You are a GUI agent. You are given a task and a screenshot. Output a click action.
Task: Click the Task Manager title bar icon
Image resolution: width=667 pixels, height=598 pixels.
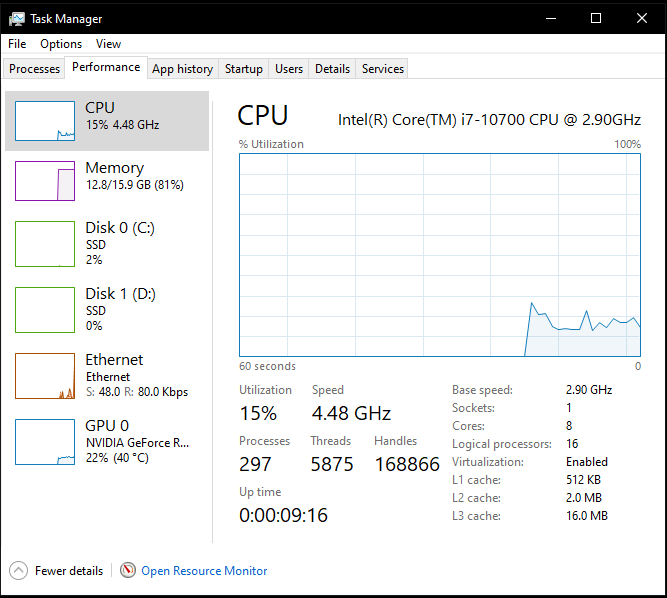(x=17, y=18)
